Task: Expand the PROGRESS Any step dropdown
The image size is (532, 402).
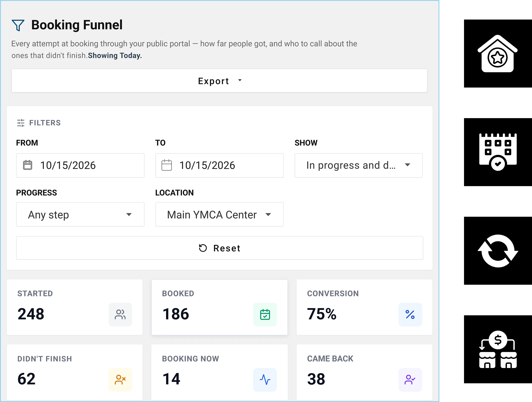Action: [x=80, y=214]
